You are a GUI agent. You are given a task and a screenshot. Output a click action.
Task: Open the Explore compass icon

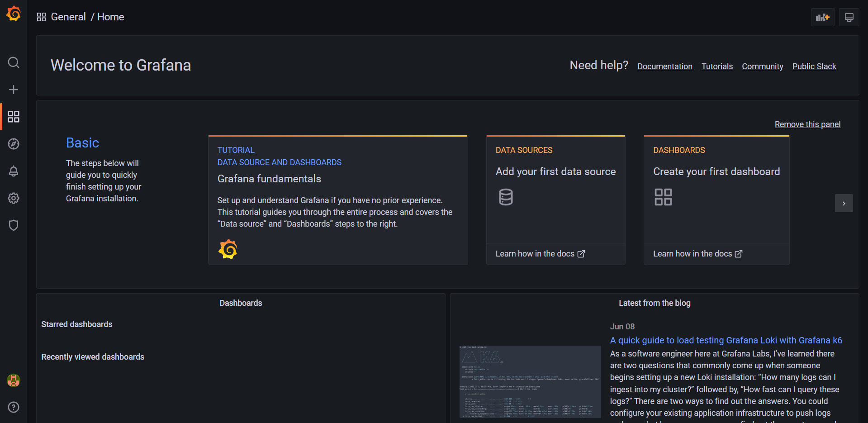tap(14, 144)
